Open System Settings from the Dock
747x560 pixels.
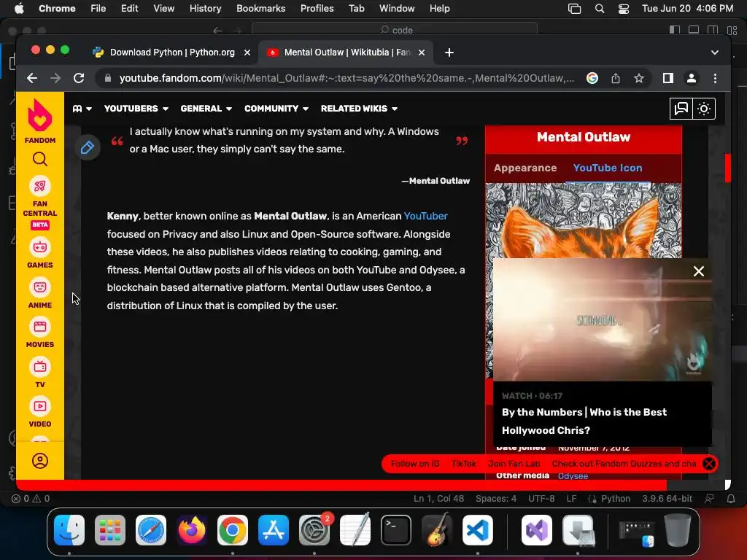coord(314,530)
